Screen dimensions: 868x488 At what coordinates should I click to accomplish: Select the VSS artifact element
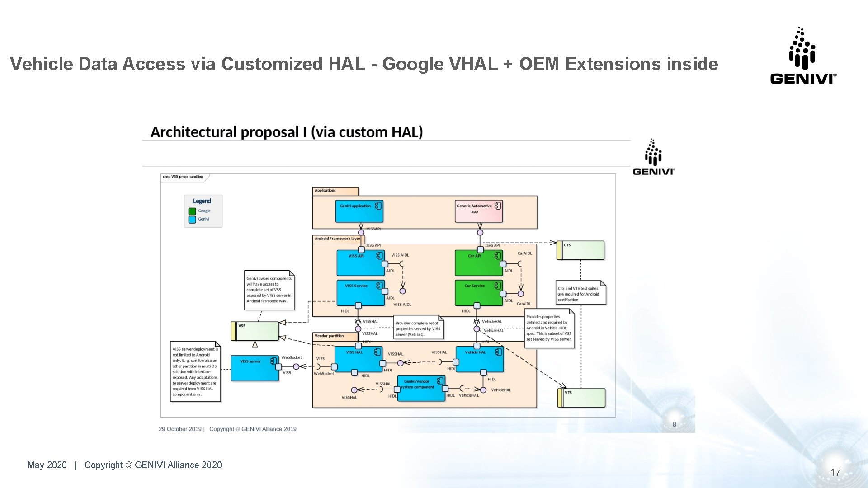click(256, 330)
